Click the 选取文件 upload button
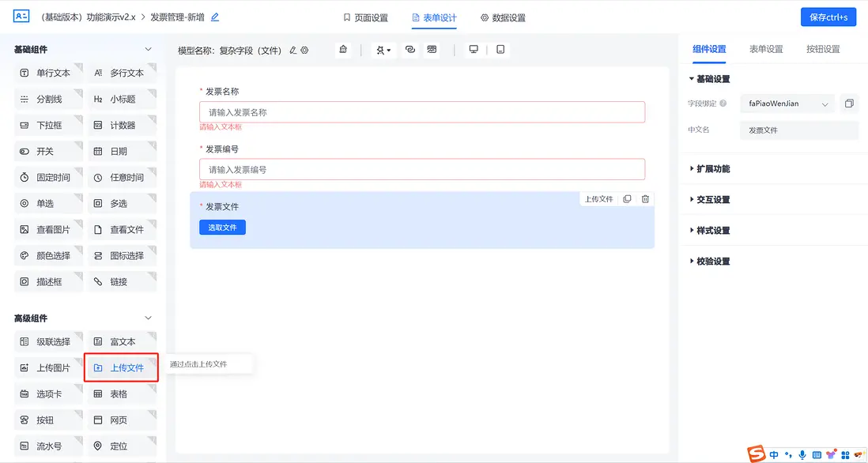 [x=221, y=228]
